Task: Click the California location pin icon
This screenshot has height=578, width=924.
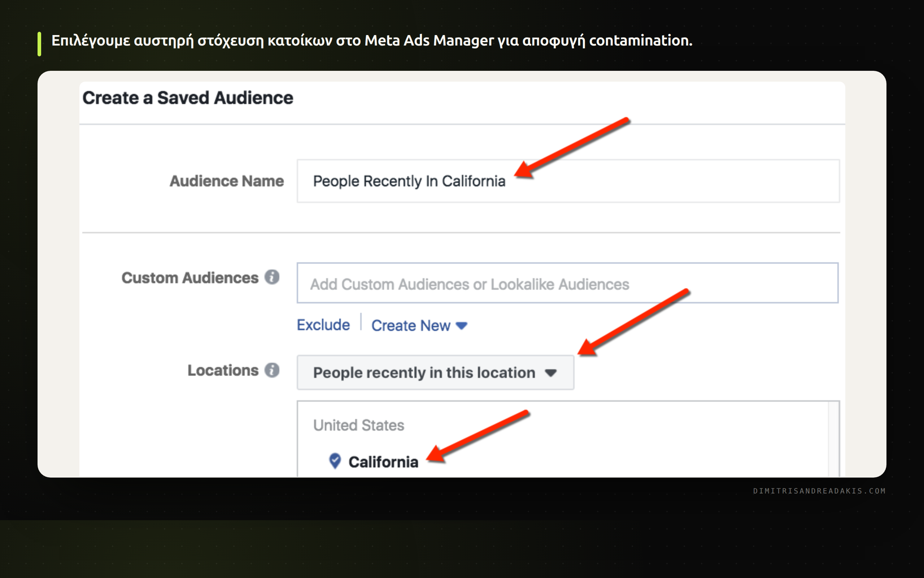Action: coord(335,461)
